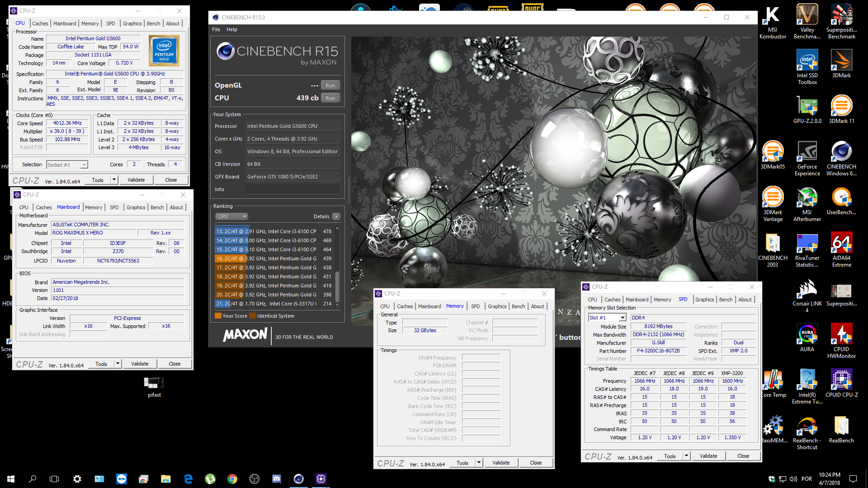Open Settings gear in taskbar
Viewport: 868px width, 488px height.
point(77,479)
